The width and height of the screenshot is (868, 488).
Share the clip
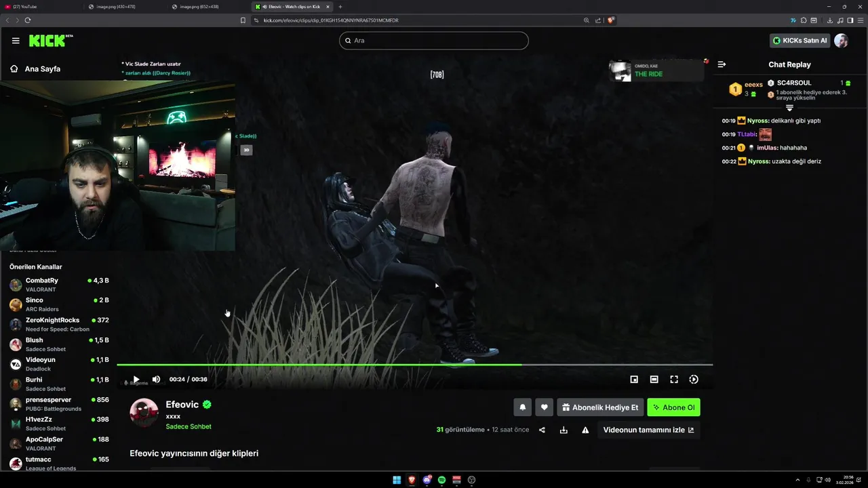click(542, 430)
